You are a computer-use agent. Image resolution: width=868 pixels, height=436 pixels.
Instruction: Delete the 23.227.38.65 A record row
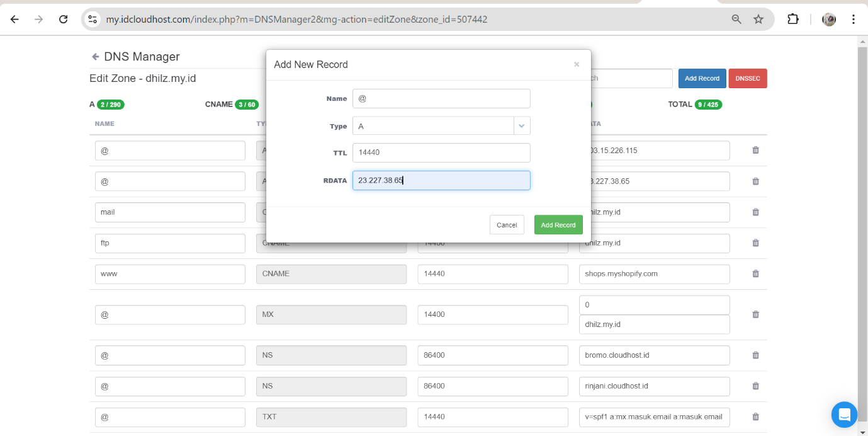click(756, 181)
